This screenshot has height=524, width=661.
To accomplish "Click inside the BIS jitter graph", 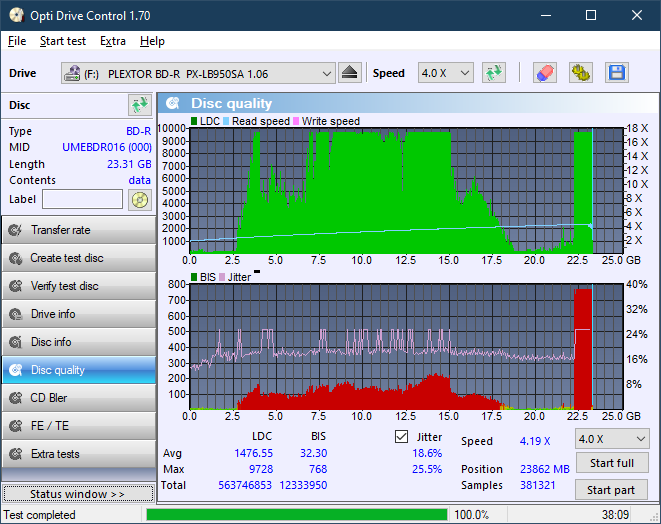I will [x=406, y=347].
